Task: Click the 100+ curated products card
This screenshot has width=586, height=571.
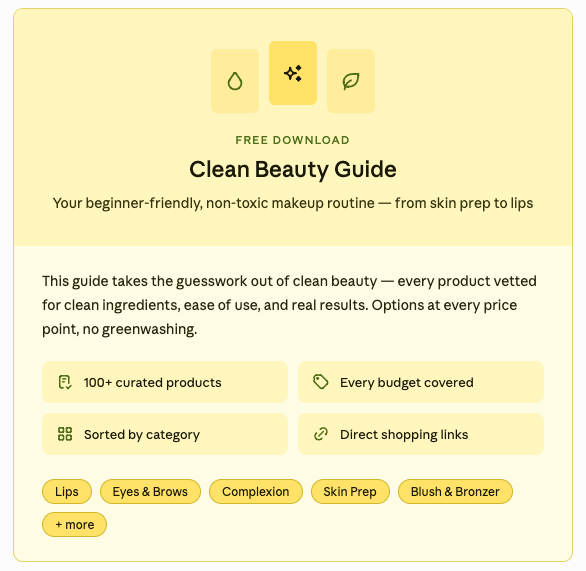Action: (165, 382)
